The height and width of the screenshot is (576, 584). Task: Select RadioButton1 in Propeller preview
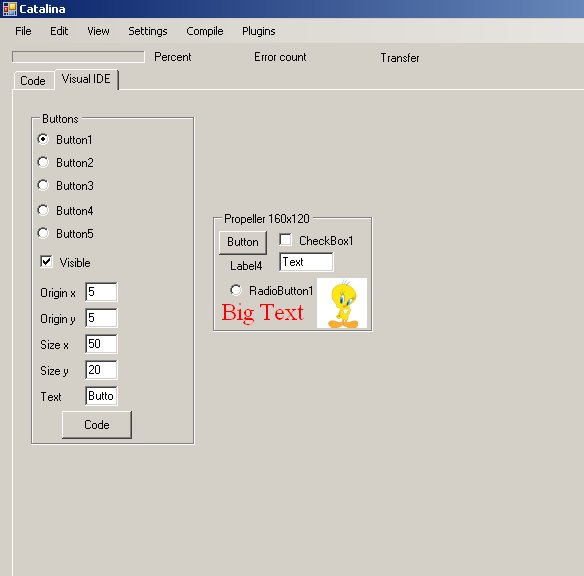point(236,290)
